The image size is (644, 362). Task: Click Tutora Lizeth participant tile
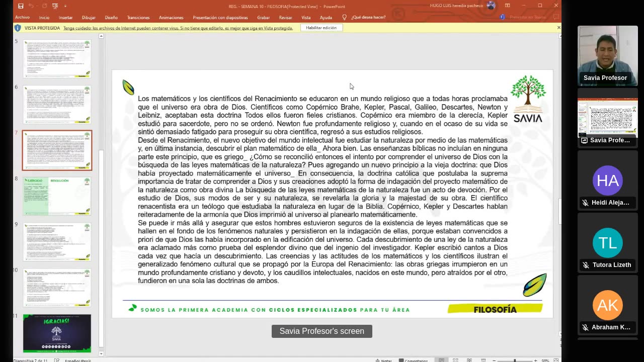tap(608, 243)
